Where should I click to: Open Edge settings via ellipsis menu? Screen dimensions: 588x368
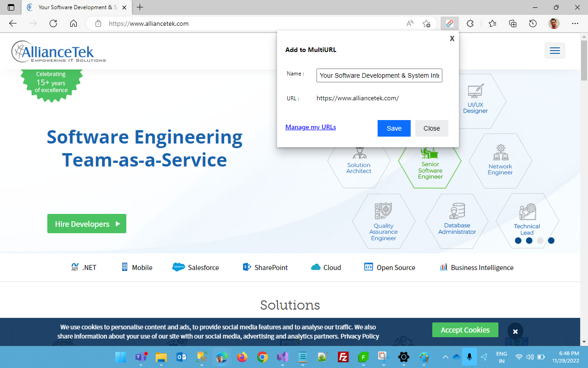[575, 23]
